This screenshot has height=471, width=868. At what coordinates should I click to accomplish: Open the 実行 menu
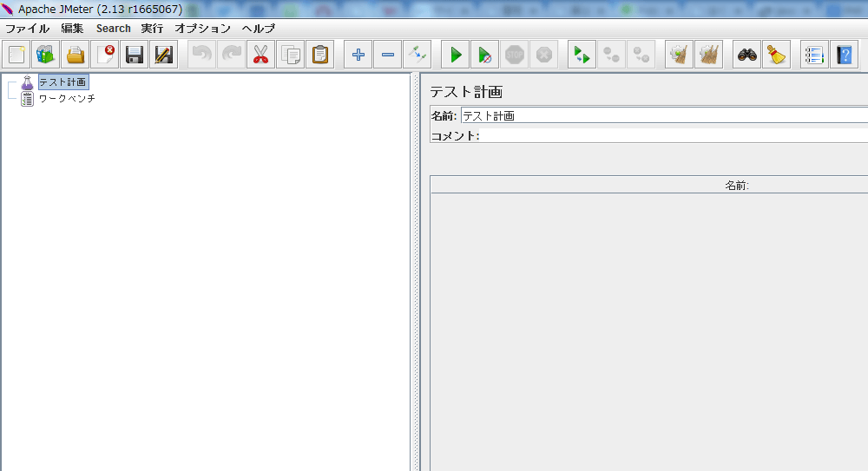(152, 29)
